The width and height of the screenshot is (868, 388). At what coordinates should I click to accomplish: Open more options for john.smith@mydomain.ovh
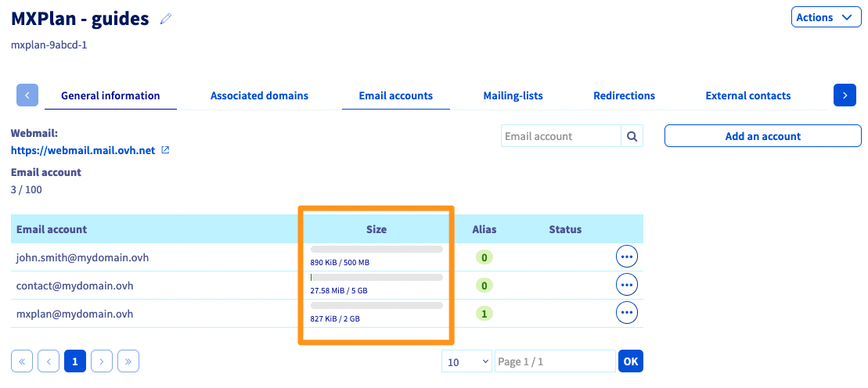[x=627, y=257]
